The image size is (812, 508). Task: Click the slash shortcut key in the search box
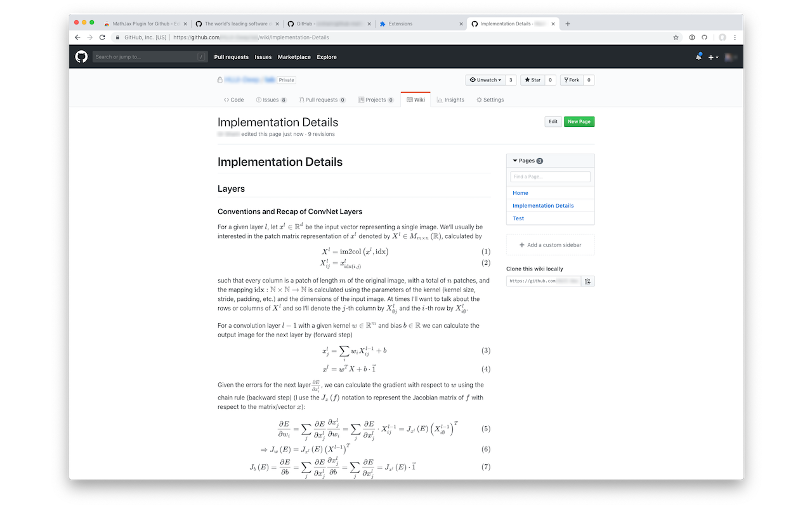(x=201, y=57)
